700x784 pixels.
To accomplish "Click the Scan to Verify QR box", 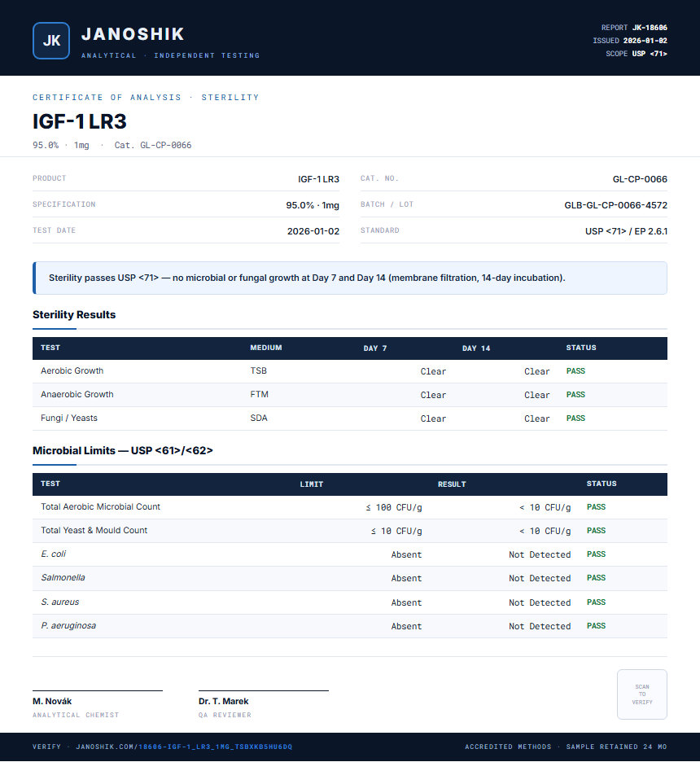I will [642, 694].
